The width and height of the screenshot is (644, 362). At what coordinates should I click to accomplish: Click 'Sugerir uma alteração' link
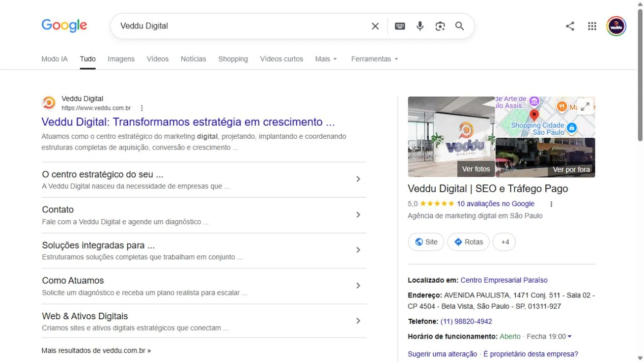(442, 354)
